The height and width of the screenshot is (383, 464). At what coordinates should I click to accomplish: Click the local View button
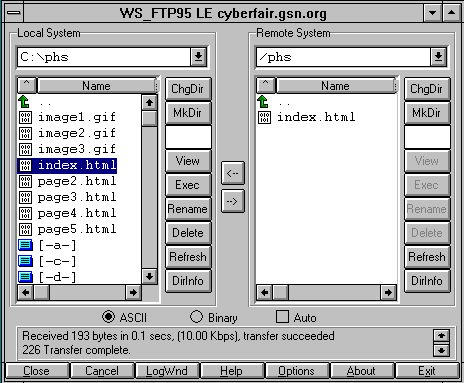188,161
